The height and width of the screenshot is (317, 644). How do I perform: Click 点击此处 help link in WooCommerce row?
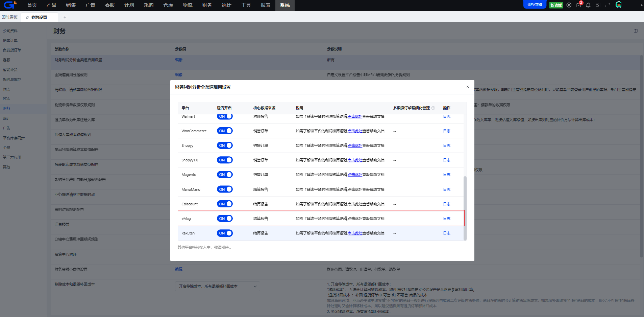point(355,131)
